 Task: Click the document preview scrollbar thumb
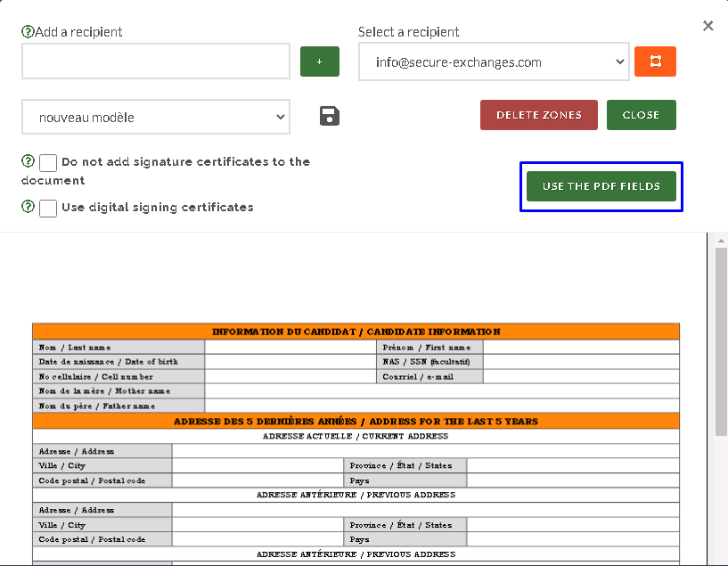coord(721,341)
